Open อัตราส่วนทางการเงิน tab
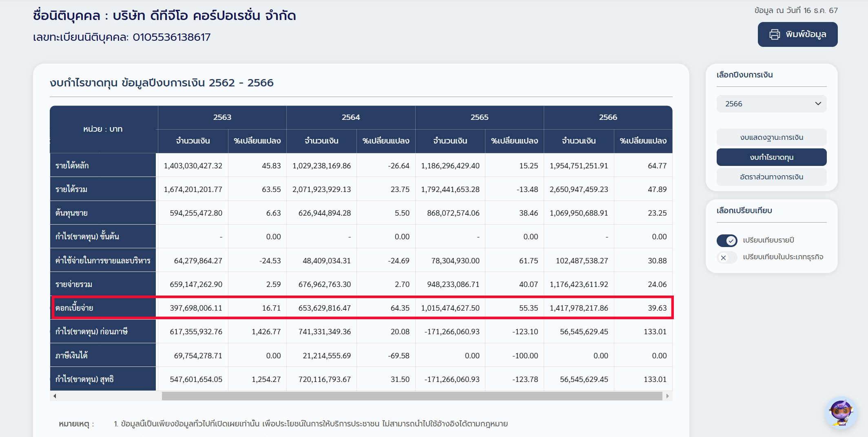868x437 pixels. (x=771, y=177)
